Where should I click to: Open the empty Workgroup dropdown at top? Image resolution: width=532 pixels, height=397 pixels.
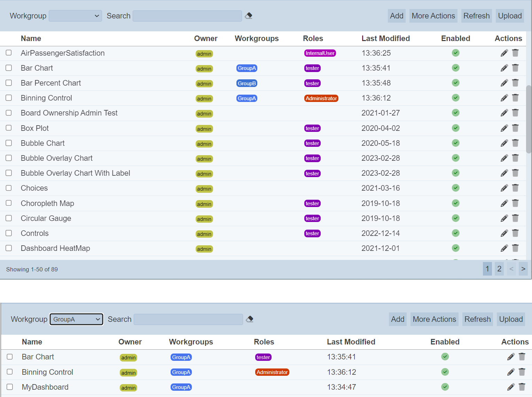tap(75, 16)
